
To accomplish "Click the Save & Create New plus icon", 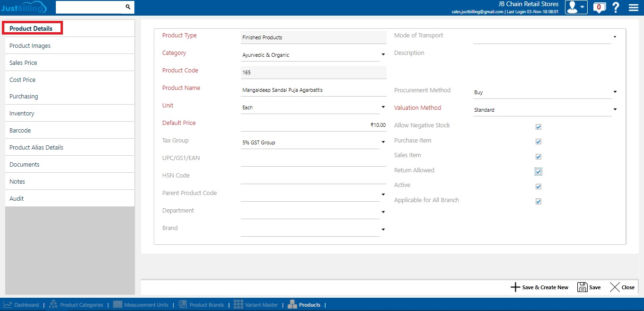I will (x=515, y=287).
